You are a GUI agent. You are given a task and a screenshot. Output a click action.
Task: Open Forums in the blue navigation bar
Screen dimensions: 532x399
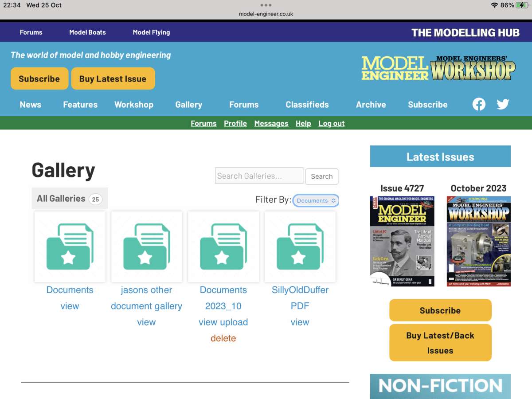click(244, 105)
